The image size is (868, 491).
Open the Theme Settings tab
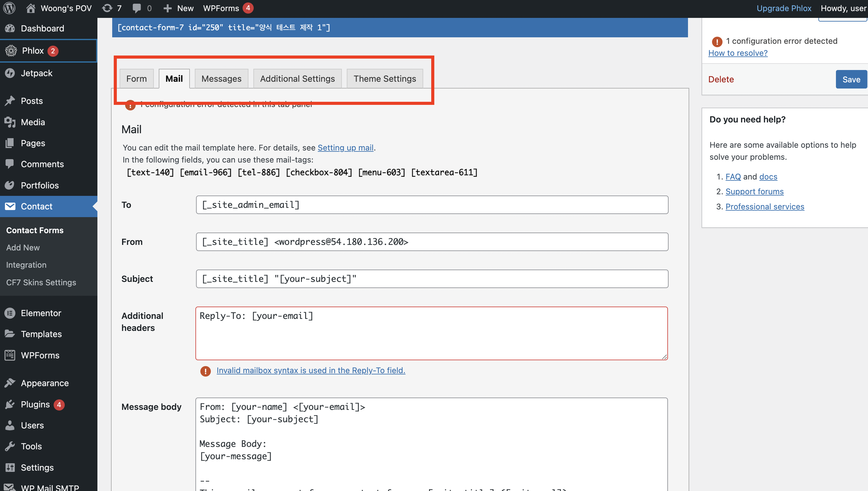(x=384, y=79)
